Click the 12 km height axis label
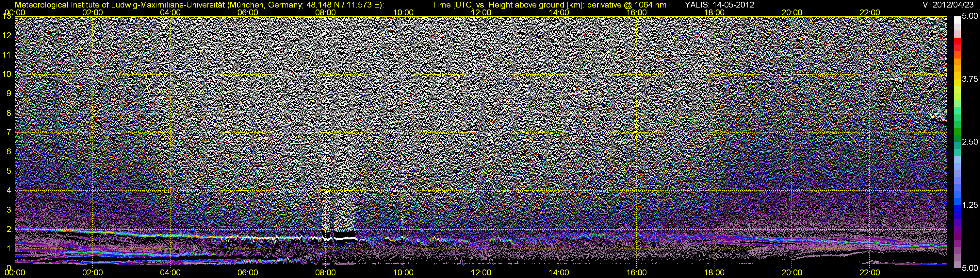Image resolution: width=980 pixels, height=278 pixels. point(7,36)
